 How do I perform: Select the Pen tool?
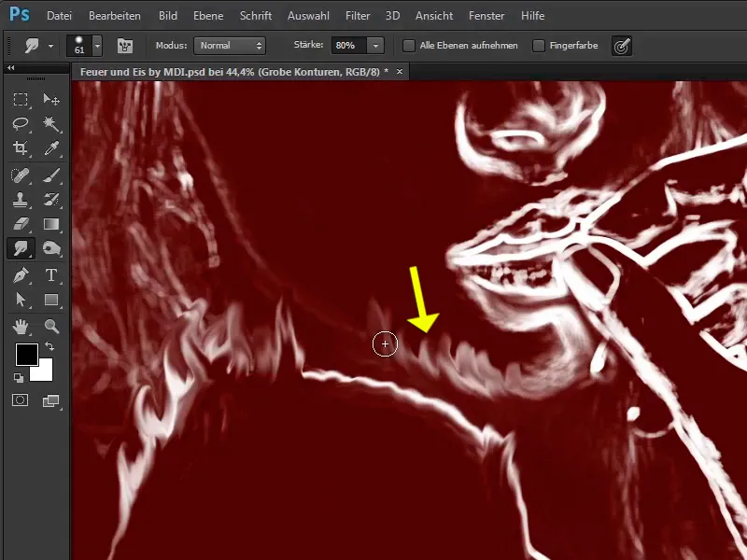point(20,274)
